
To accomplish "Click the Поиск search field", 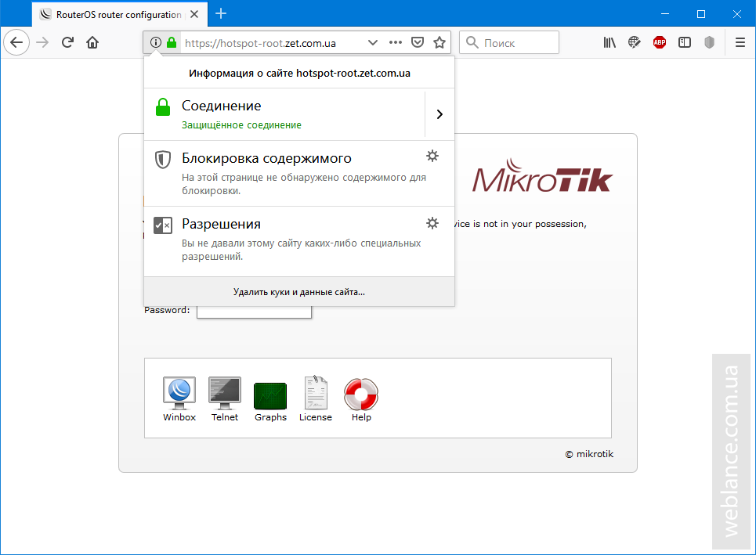I will click(x=509, y=43).
